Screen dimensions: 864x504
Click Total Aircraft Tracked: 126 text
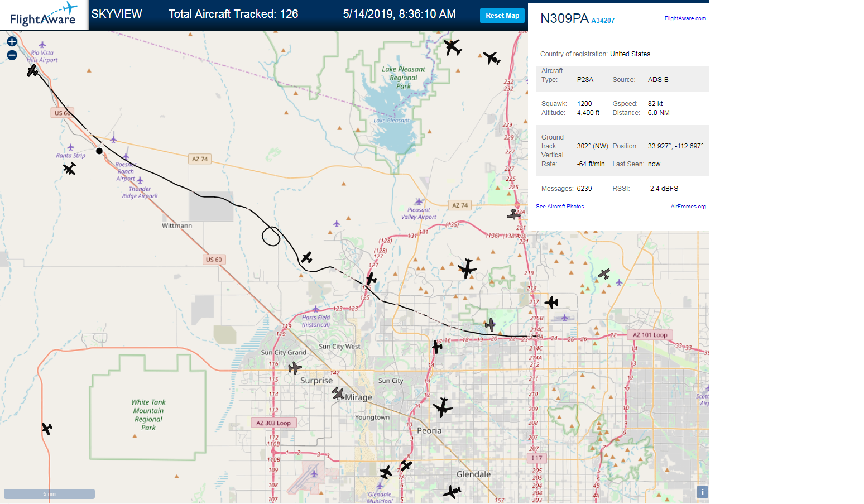point(233,14)
